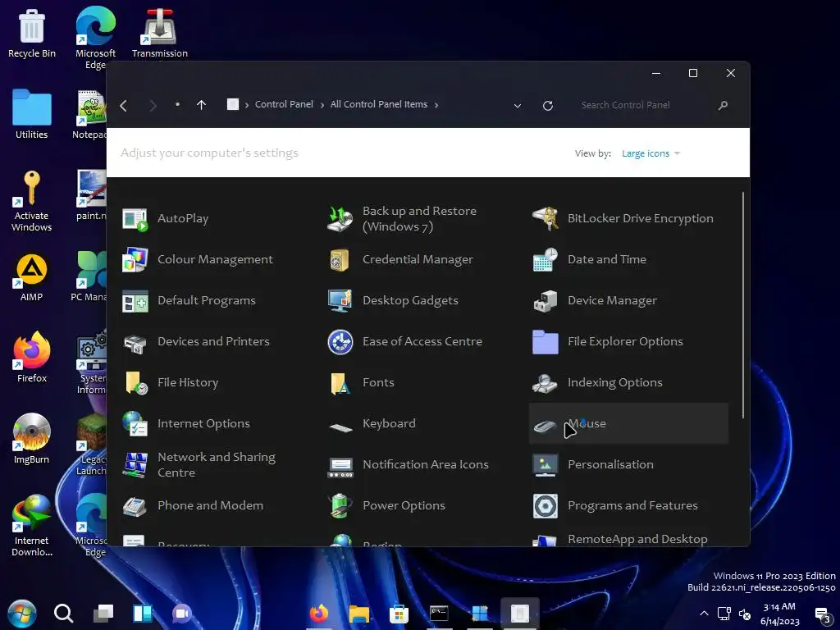Screen dimensions: 840x630
Task: Expand chevron after Control Panel breadcrumb
Action: (x=322, y=105)
